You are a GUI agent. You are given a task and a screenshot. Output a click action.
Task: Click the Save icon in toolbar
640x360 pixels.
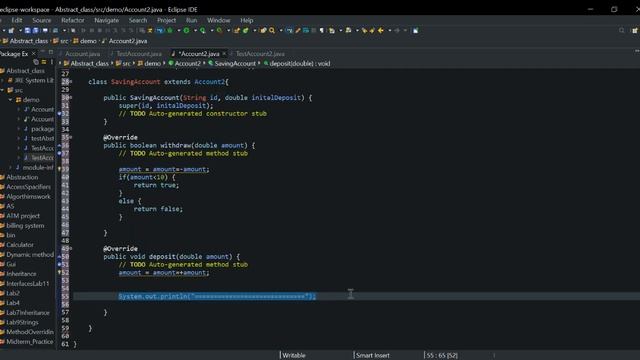[x=27, y=31]
